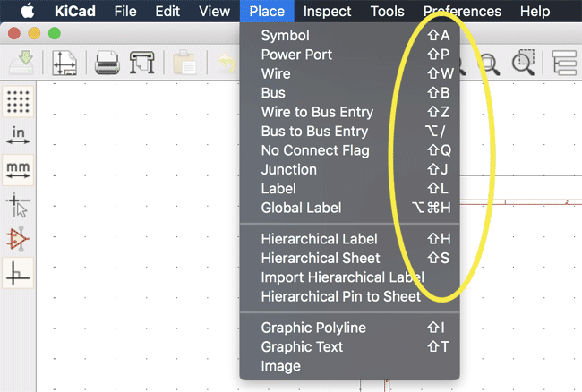This screenshot has height=392, width=582.
Task: Toggle the cursor shape icon
Action: 18,204
